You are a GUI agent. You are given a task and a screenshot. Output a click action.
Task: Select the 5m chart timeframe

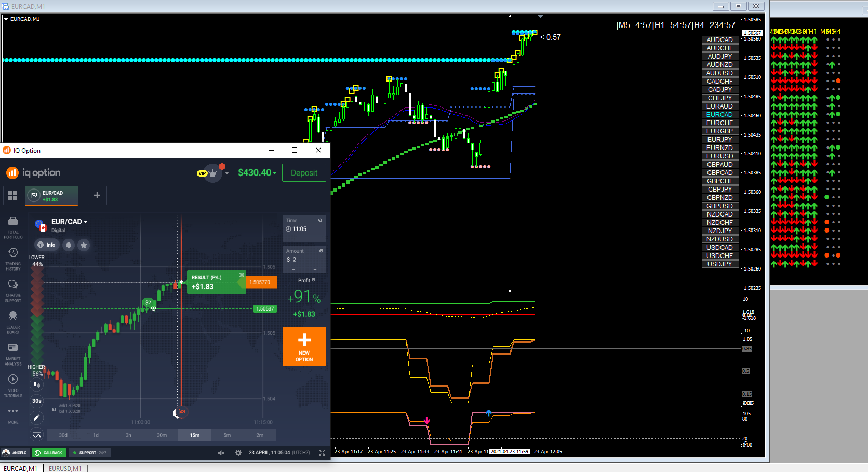[227, 435]
